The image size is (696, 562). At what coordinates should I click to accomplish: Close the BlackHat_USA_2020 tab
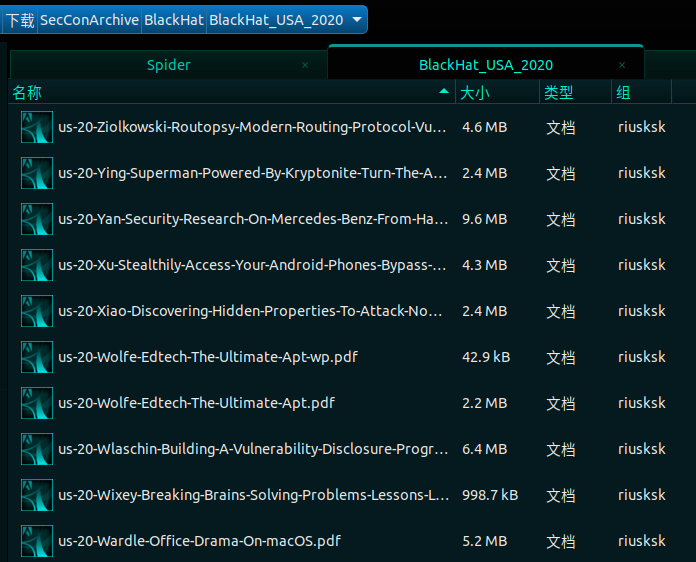point(622,65)
